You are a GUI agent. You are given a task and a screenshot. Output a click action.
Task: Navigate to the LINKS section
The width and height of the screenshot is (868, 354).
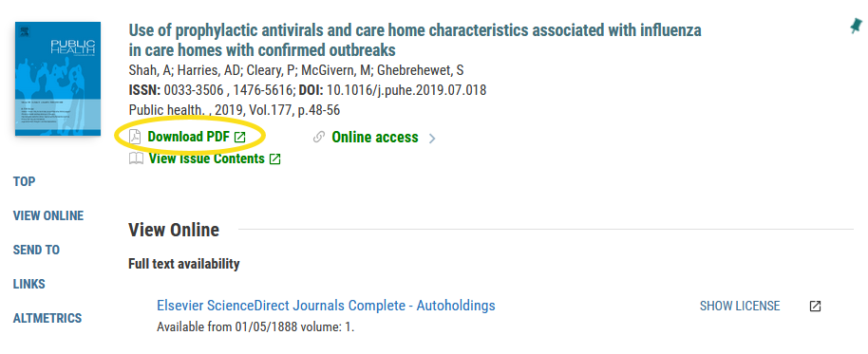click(28, 285)
